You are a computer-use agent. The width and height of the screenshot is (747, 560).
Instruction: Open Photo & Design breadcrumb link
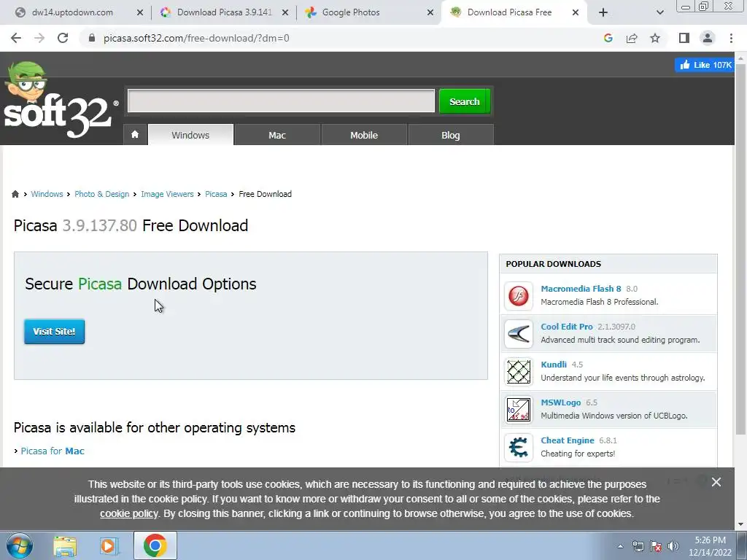pos(102,194)
